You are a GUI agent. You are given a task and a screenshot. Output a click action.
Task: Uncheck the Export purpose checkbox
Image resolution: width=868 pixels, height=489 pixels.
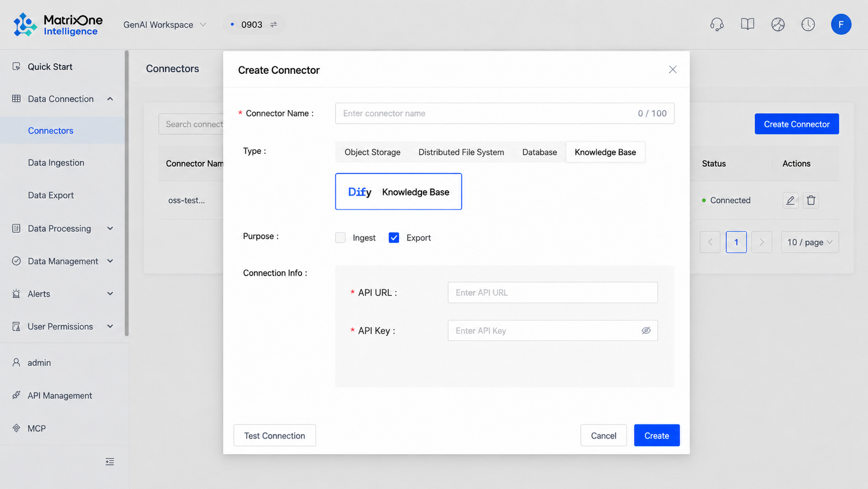pyautogui.click(x=394, y=237)
